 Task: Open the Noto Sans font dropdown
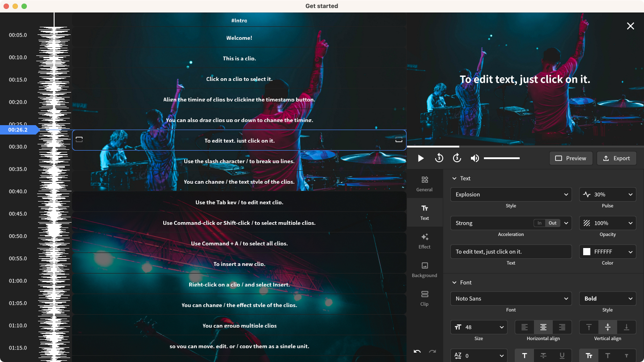click(511, 299)
